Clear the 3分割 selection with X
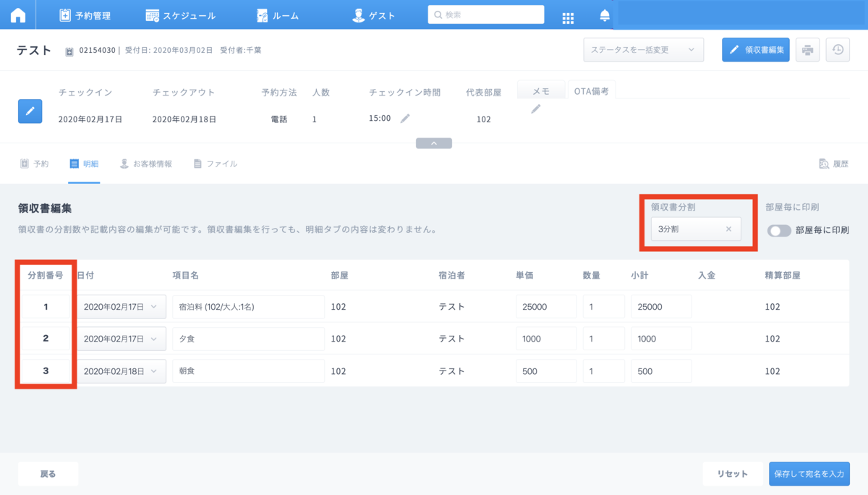This screenshot has width=868, height=495. pyautogui.click(x=728, y=229)
